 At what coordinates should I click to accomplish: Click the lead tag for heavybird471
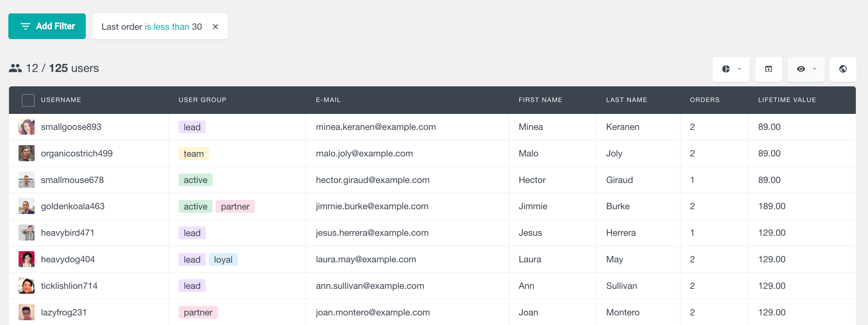click(x=192, y=233)
